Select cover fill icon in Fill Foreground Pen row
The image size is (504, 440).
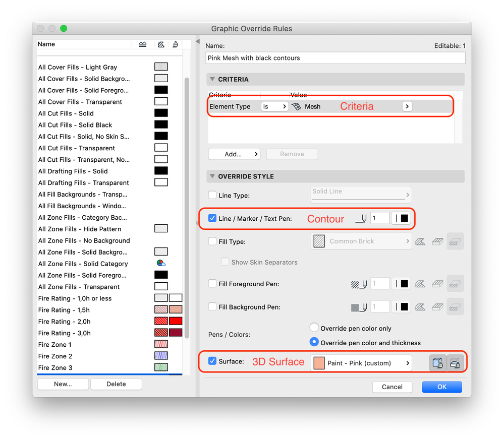click(x=437, y=284)
